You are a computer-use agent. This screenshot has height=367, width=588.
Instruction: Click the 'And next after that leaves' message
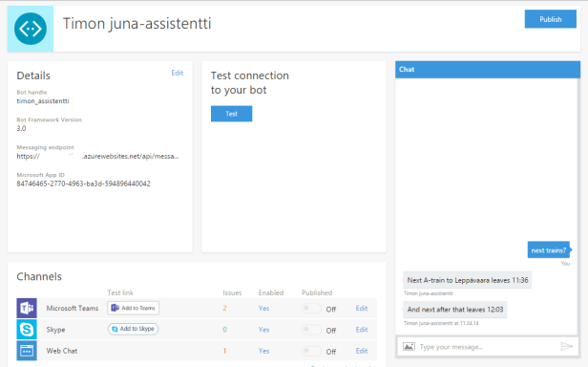(455, 310)
